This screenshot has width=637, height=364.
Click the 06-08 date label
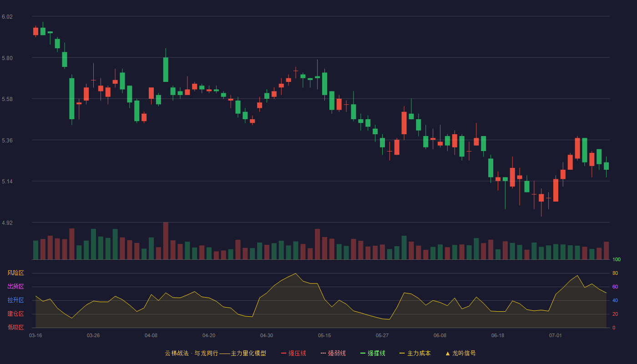(x=440, y=335)
